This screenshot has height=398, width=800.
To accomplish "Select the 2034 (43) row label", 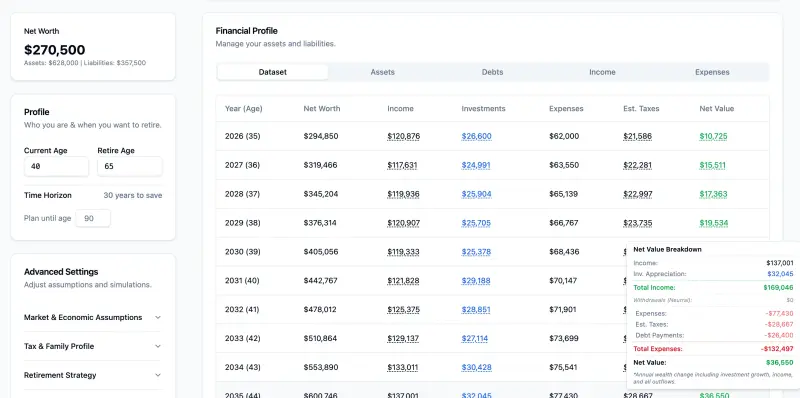I will 242,367.
